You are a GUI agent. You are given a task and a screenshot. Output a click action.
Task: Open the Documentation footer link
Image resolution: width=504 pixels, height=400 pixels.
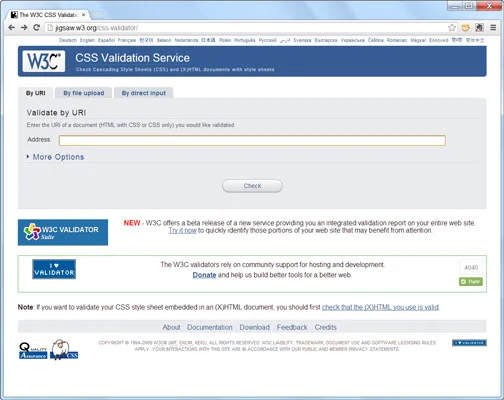coord(210,327)
